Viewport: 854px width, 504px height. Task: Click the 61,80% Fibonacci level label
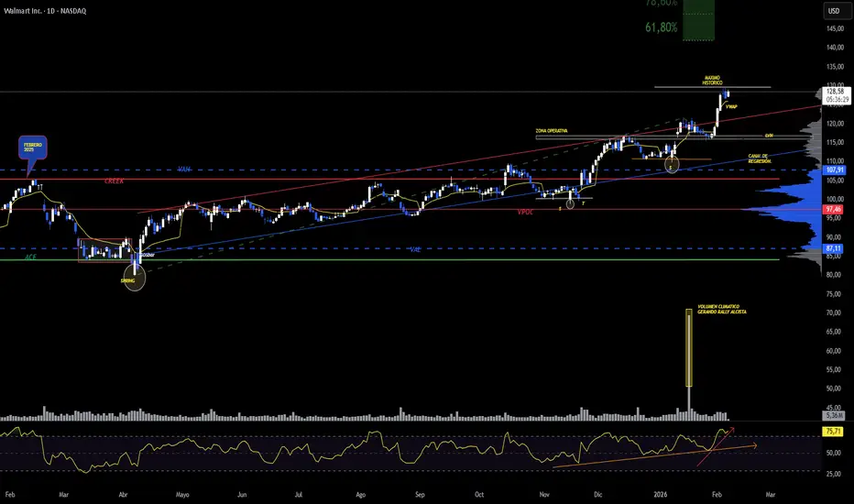(662, 27)
